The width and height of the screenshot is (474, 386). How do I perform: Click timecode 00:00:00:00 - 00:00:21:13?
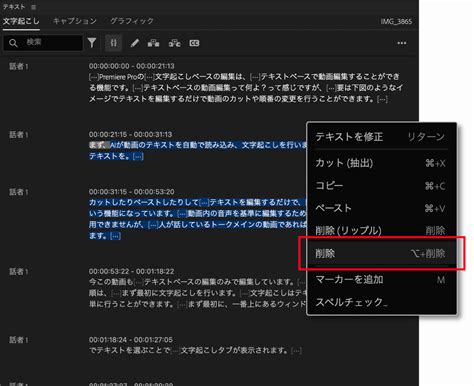132,66
